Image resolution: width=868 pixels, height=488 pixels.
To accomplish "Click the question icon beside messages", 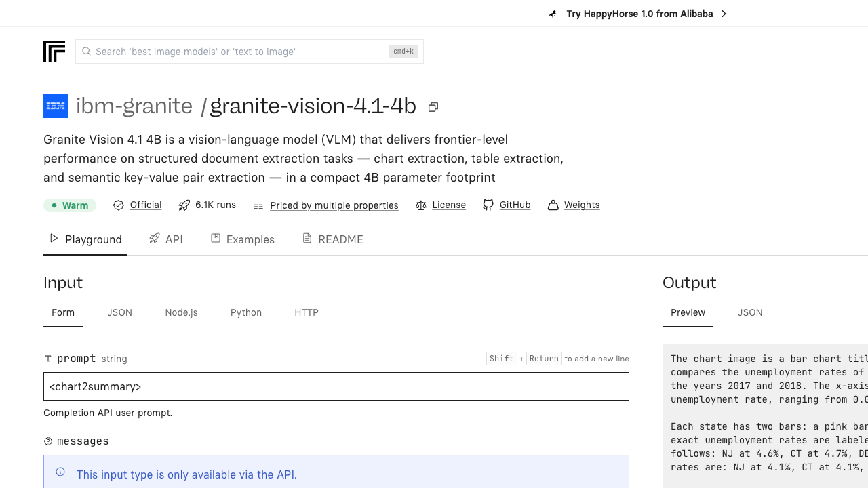I will (48, 441).
